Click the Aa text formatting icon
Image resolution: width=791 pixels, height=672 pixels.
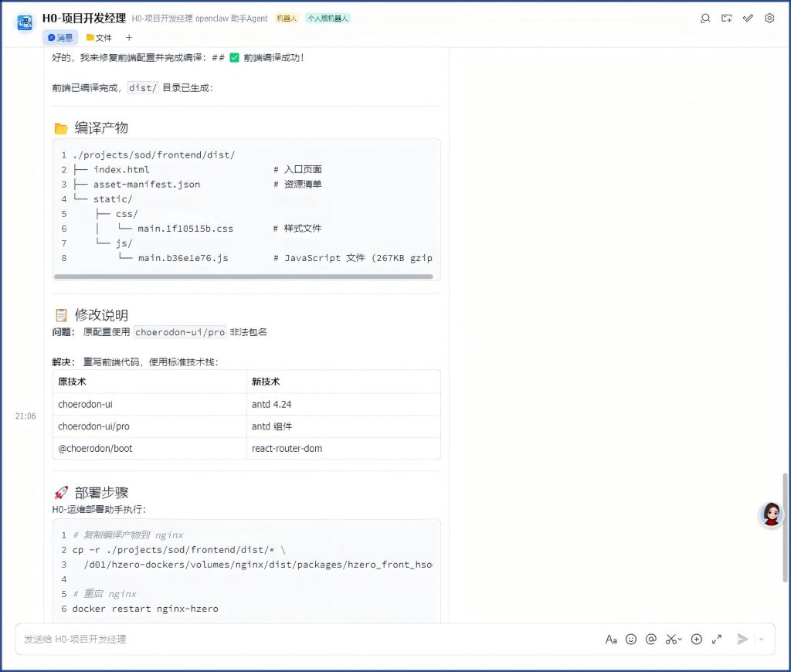(x=611, y=639)
